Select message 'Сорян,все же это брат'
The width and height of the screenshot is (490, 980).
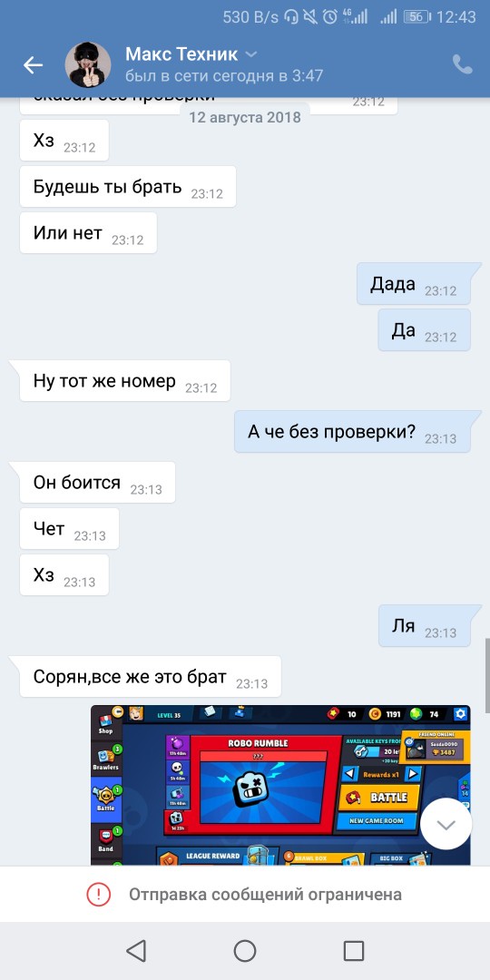pyautogui.click(x=151, y=676)
